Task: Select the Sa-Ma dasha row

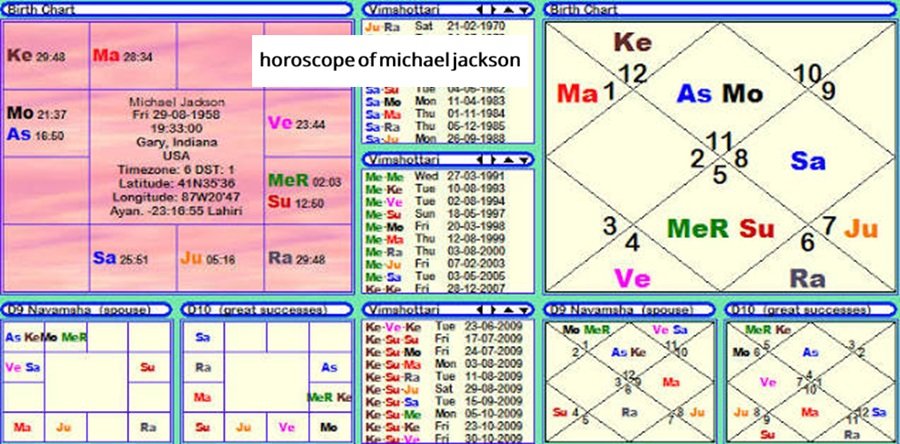Action: click(436, 114)
